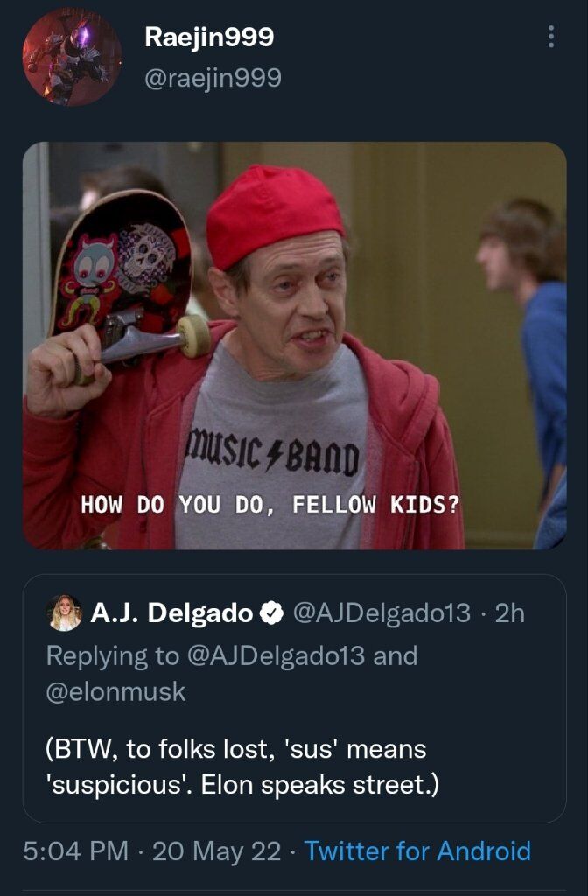Tap the quoted tweet text about 'sus'
Screen dimensions: 588x896
tap(242, 766)
